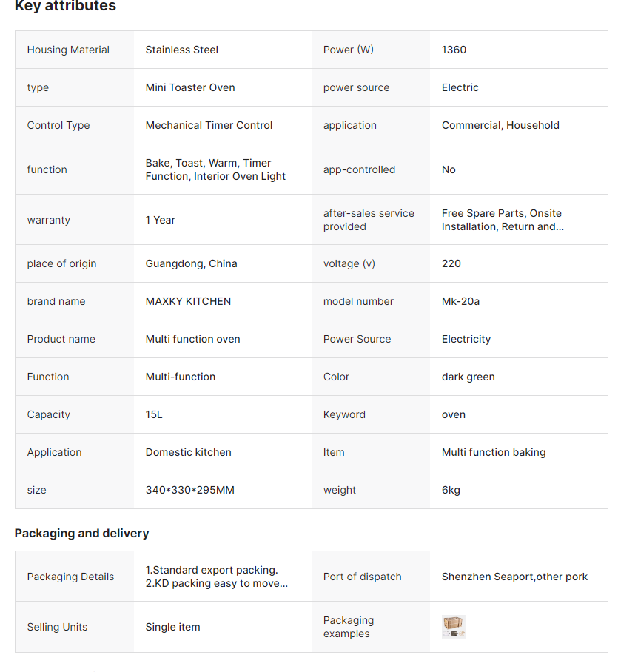
Task: Click the 1360 power value
Action: pyautogui.click(x=454, y=50)
